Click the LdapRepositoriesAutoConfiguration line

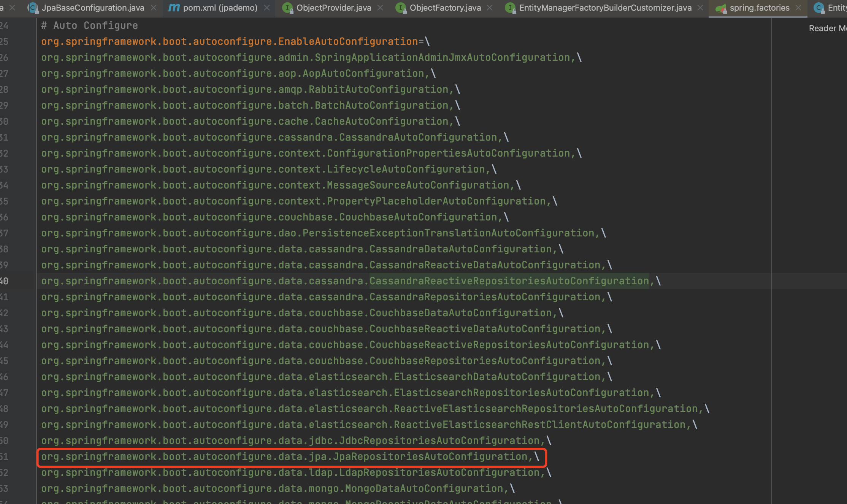(x=296, y=472)
